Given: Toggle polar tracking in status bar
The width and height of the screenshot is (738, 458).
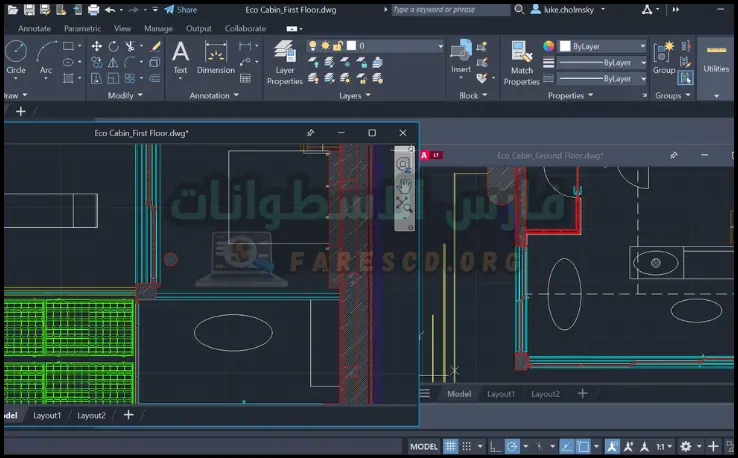Looking at the screenshot, I should pyautogui.click(x=511, y=446).
